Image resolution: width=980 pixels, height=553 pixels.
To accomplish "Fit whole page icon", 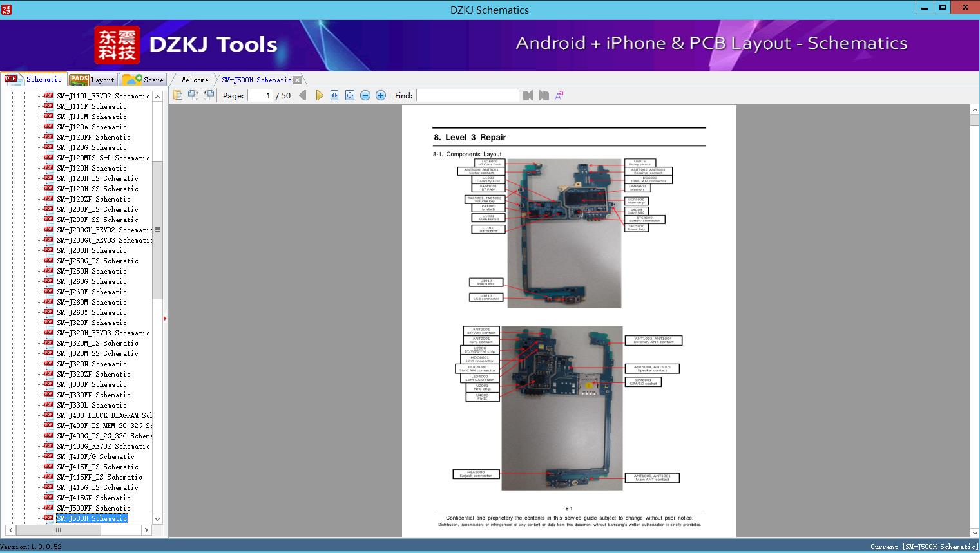I will click(350, 95).
